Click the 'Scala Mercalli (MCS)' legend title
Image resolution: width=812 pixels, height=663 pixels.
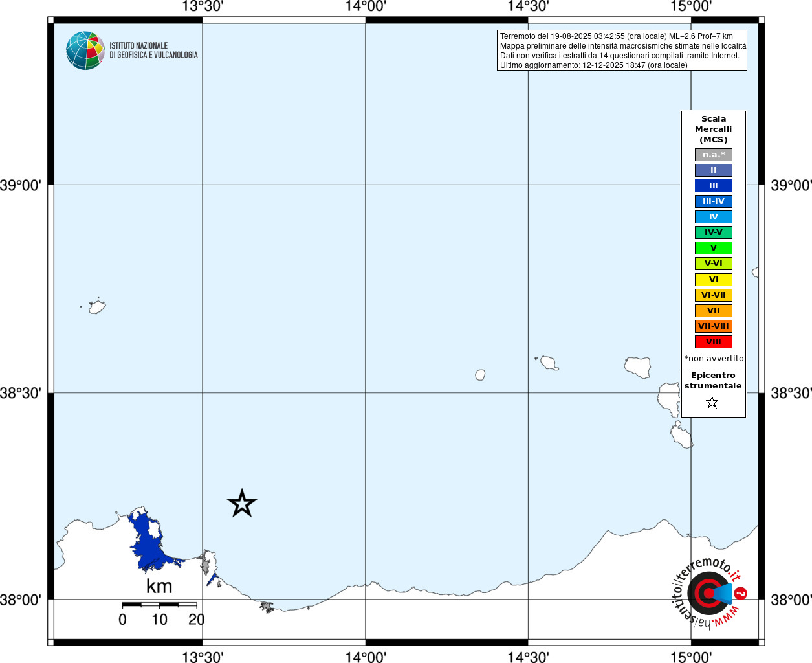[714, 129]
